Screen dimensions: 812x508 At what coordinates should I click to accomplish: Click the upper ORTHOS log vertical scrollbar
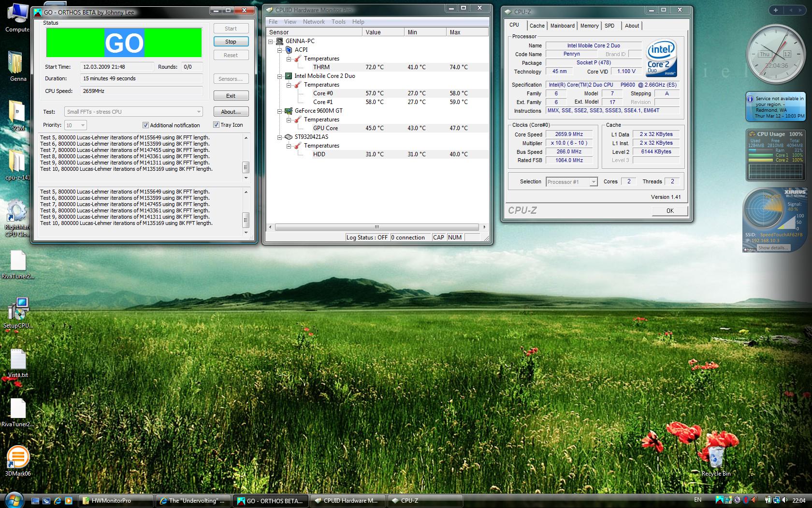click(x=246, y=157)
